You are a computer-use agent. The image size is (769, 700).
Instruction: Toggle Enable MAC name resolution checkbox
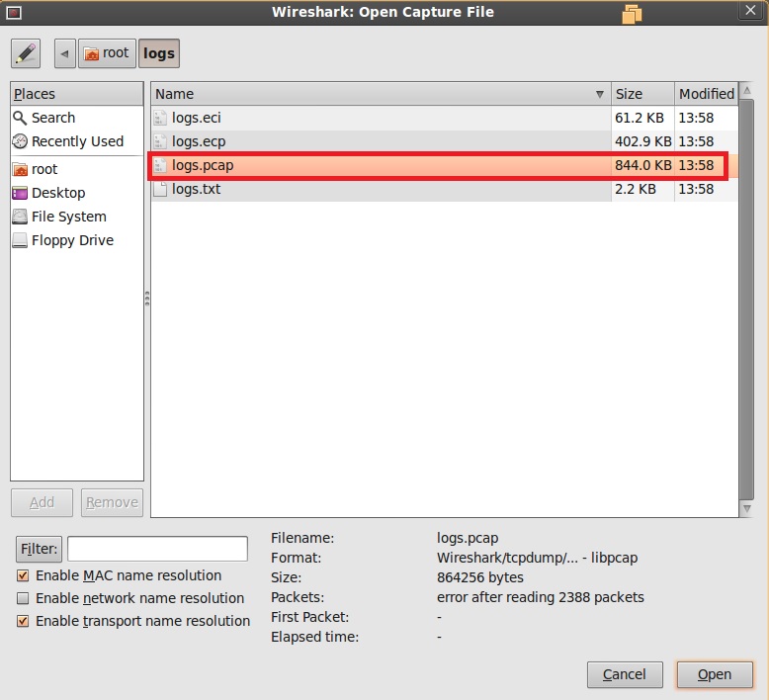pos(23,575)
